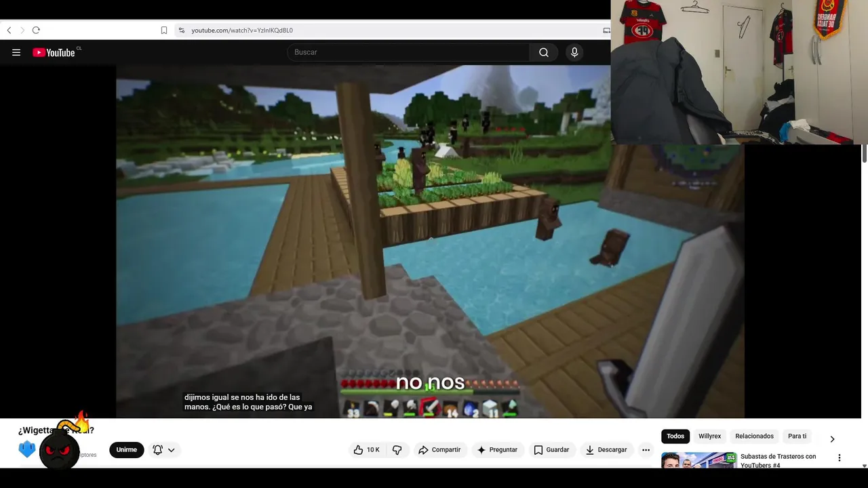Go to YouTube home via logo

tap(54, 52)
